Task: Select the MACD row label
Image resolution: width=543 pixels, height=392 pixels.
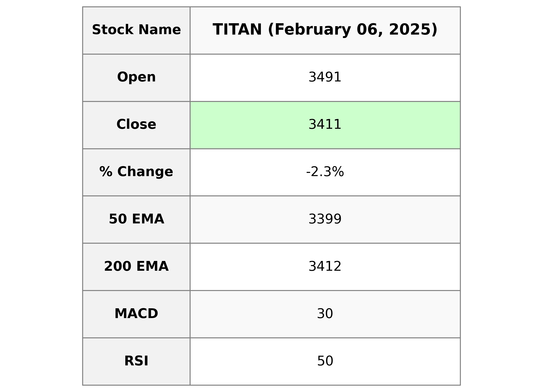Action: (136, 314)
